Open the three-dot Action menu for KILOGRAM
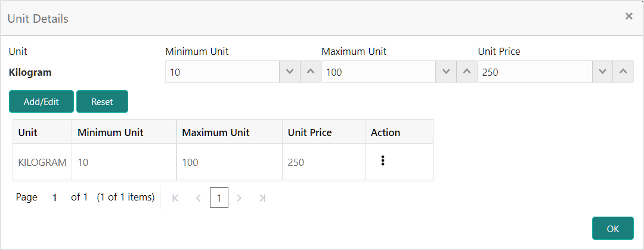This screenshot has height=250, width=644. point(383,161)
